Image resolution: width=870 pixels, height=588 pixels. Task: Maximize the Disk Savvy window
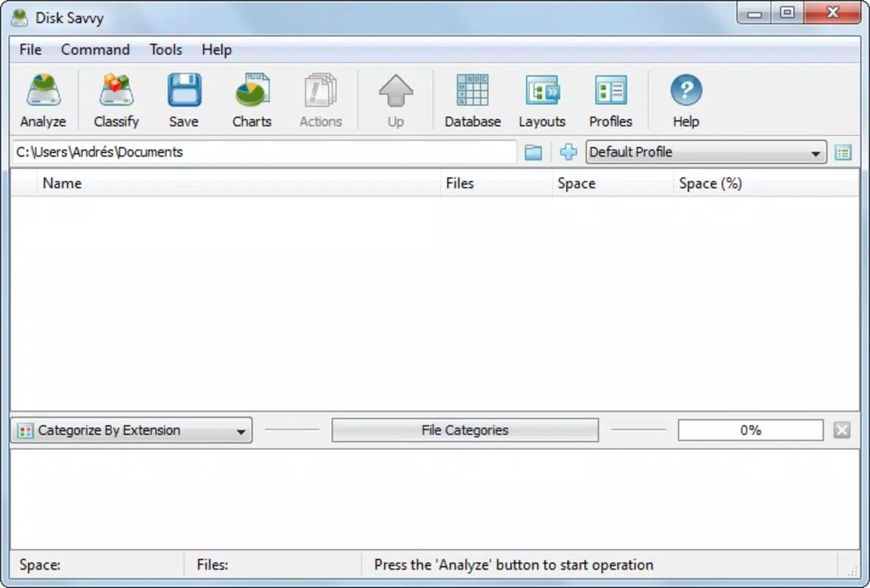pyautogui.click(x=787, y=13)
